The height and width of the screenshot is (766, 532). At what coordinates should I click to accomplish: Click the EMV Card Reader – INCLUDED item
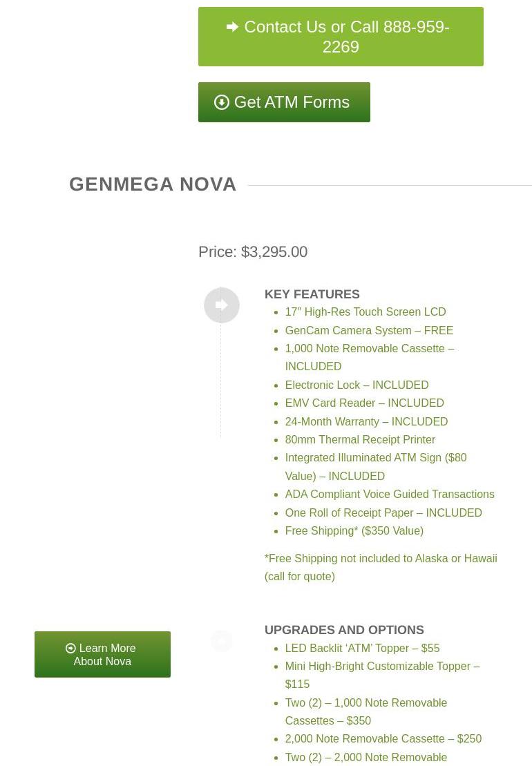pos(364,403)
